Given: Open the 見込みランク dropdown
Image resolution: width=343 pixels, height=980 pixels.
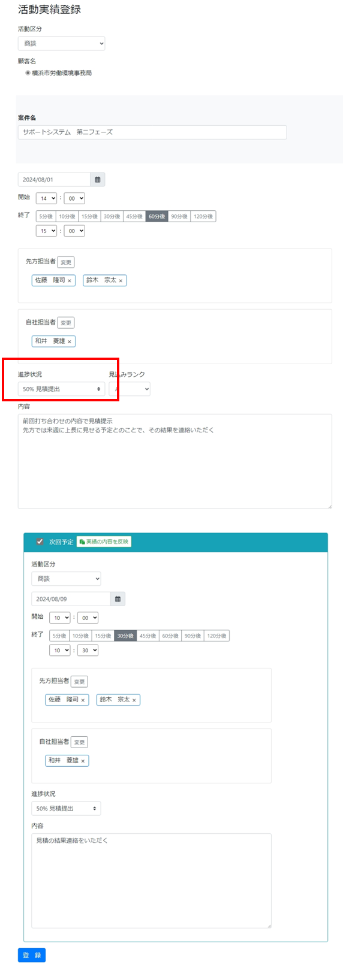Looking at the screenshot, I should (130, 389).
